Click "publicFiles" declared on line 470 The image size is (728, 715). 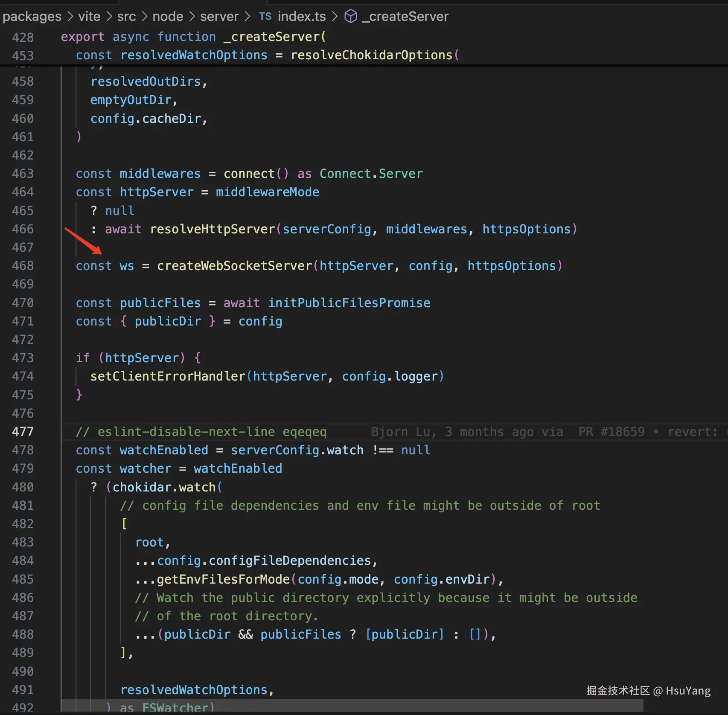[160, 303]
